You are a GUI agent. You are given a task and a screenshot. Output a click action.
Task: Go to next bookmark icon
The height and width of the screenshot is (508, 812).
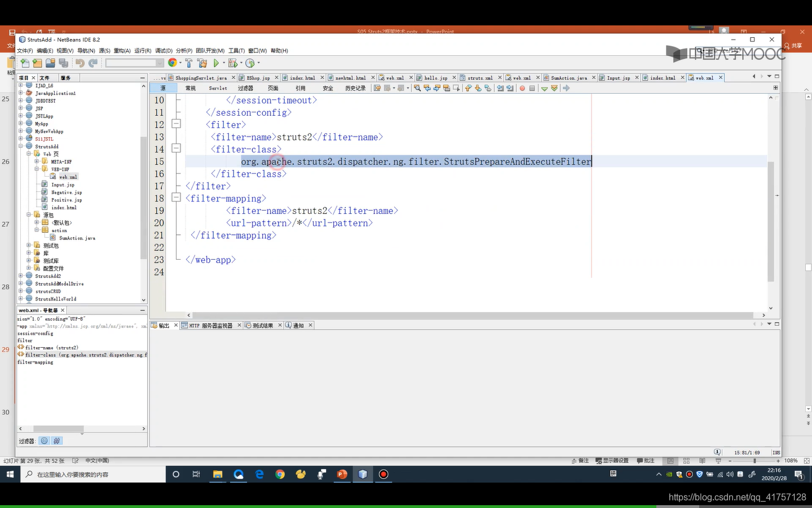tap(478, 88)
